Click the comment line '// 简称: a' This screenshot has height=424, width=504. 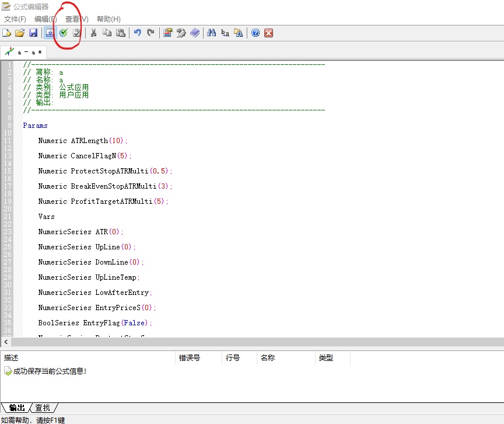(43, 72)
